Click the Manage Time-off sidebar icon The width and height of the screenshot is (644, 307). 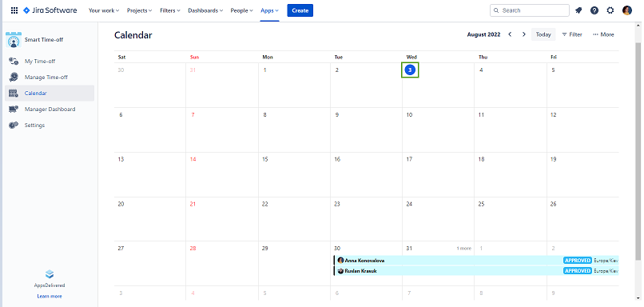[x=14, y=78]
